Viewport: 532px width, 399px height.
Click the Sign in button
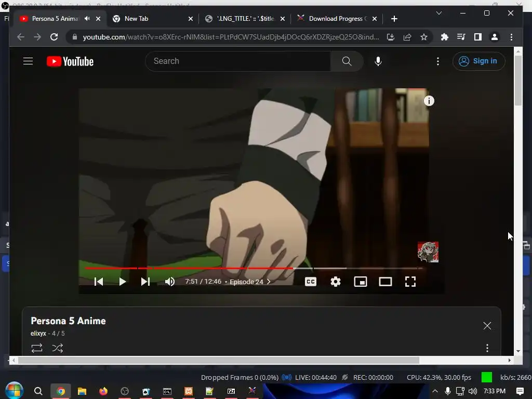coord(478,61)
